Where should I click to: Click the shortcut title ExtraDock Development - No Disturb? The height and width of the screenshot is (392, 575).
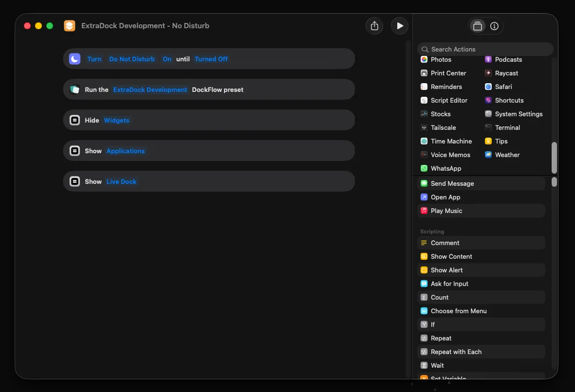pos(145,26)
